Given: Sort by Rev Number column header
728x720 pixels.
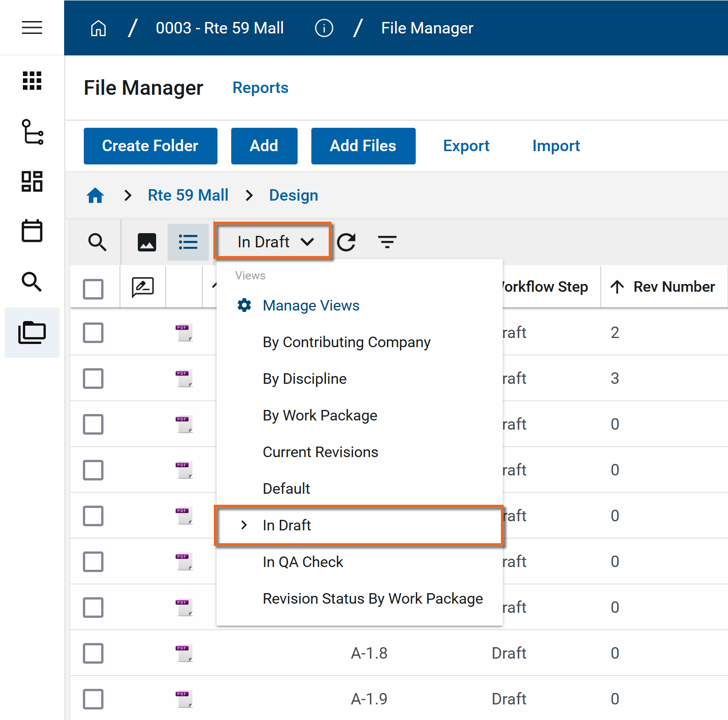Looking at the screenshot, I should click(x=674, y=287).
